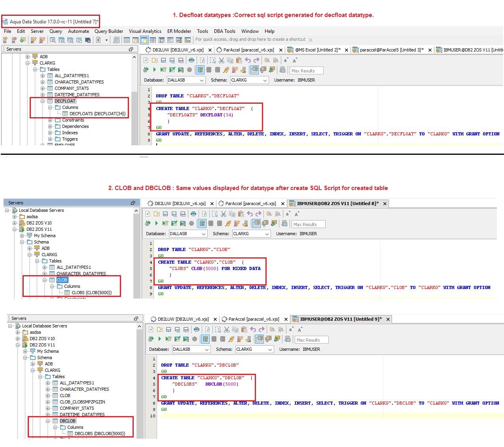The height and width of the screenshot is (447, 504).
Task: Select CLOB_CLOBSMPZPGZIN table in tree
Action: tap(79, 402)
